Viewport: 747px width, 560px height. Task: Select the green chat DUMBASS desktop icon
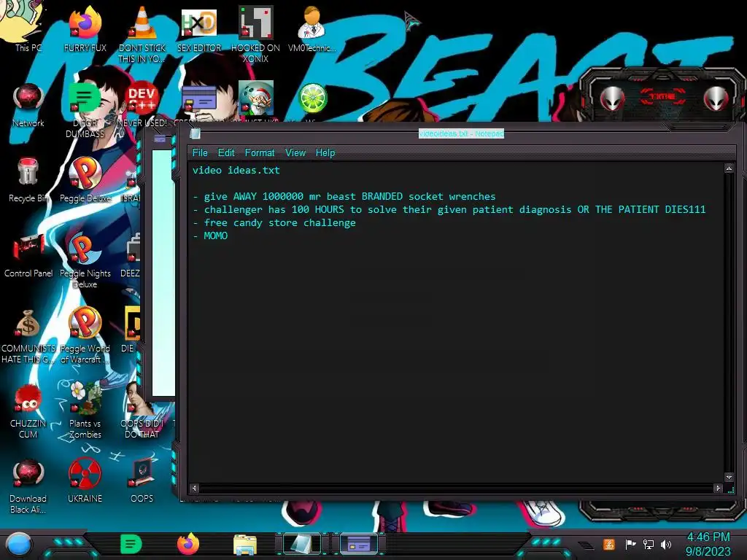click(85, 109)
